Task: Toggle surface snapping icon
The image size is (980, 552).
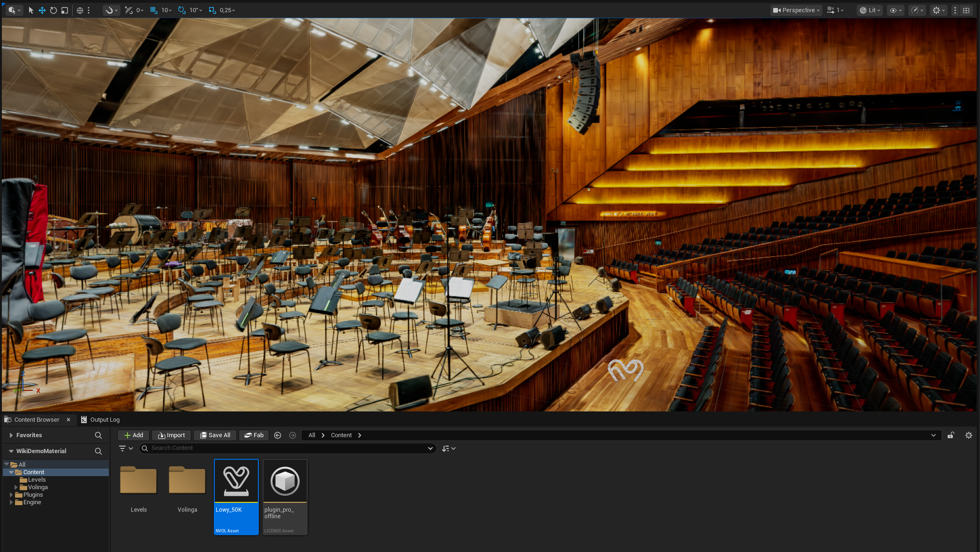Action: click(129, 10)
